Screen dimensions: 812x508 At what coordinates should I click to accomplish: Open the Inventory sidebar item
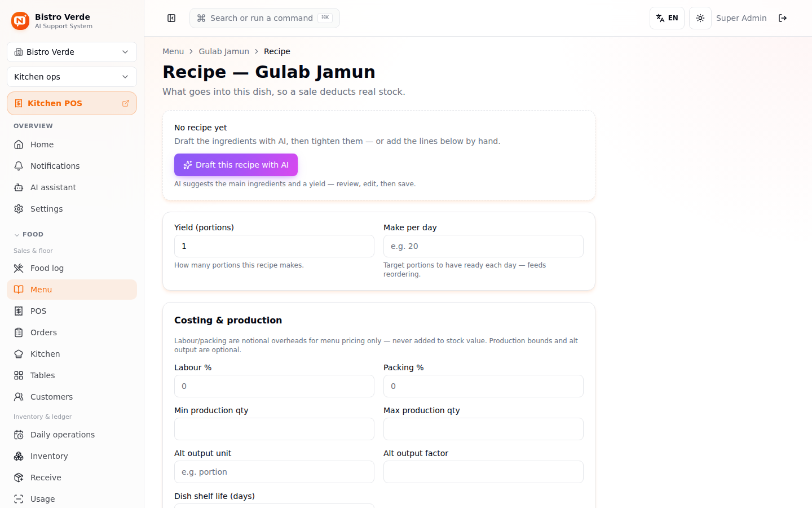72,456
